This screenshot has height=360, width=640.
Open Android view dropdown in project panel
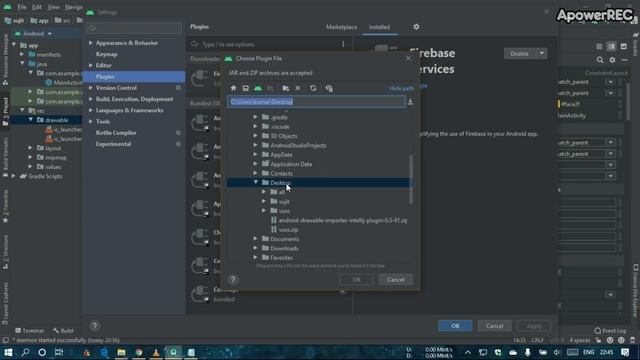[x=50, y=34]
